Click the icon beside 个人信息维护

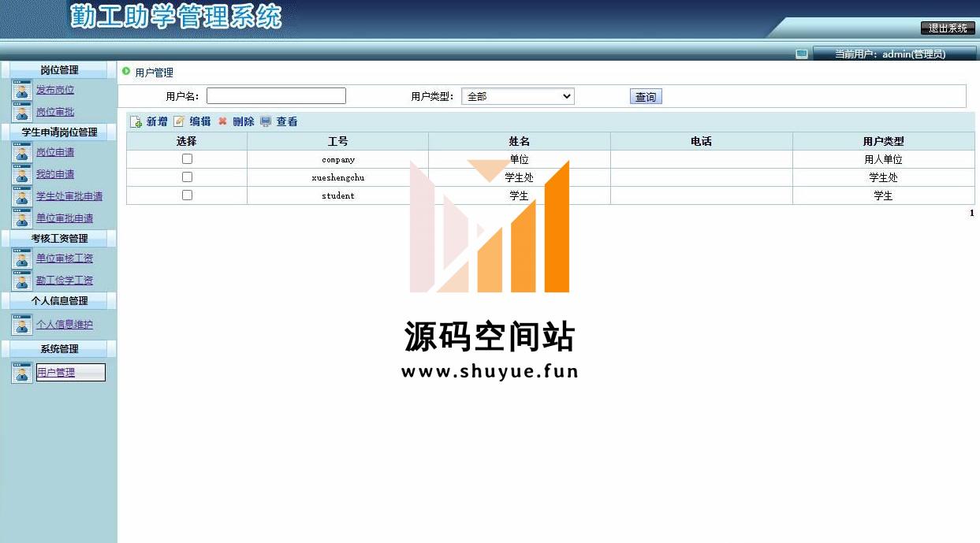tap(22, 325)
